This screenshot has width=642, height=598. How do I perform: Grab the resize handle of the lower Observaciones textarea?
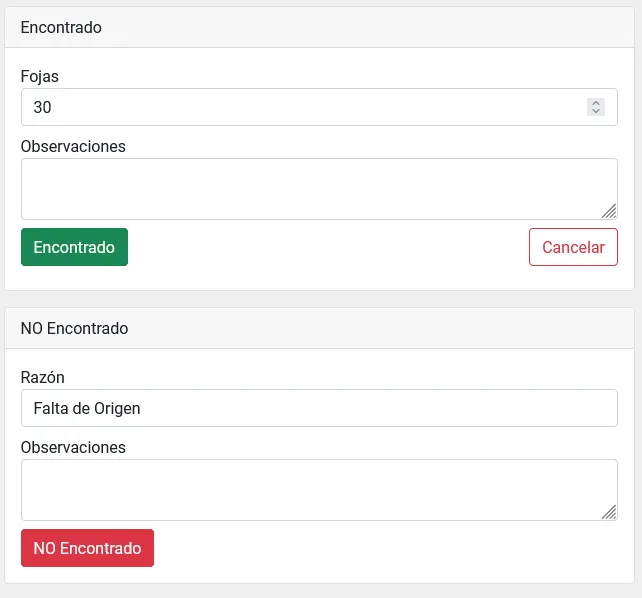(609, 512)
